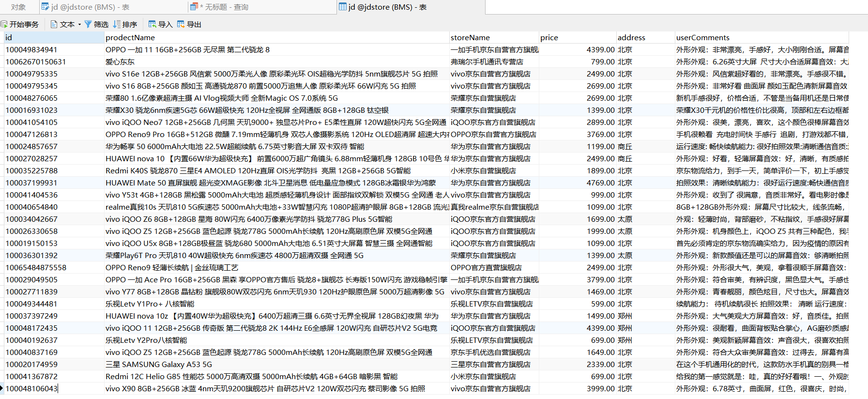This screenshot has height=399, width=868.
Task: Click price cell 3769.00
Action: [x=578, y=135]
